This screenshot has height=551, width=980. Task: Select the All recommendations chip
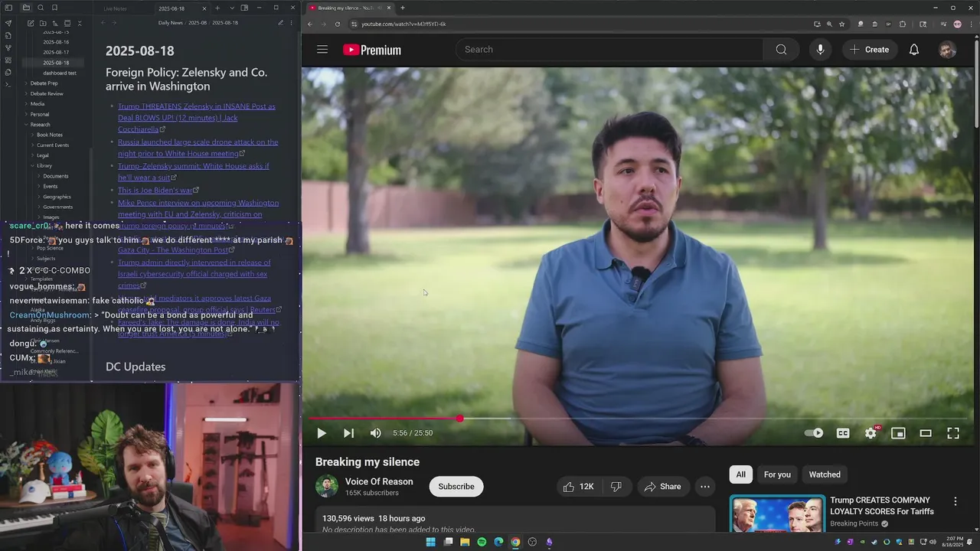tap(740, 474)
